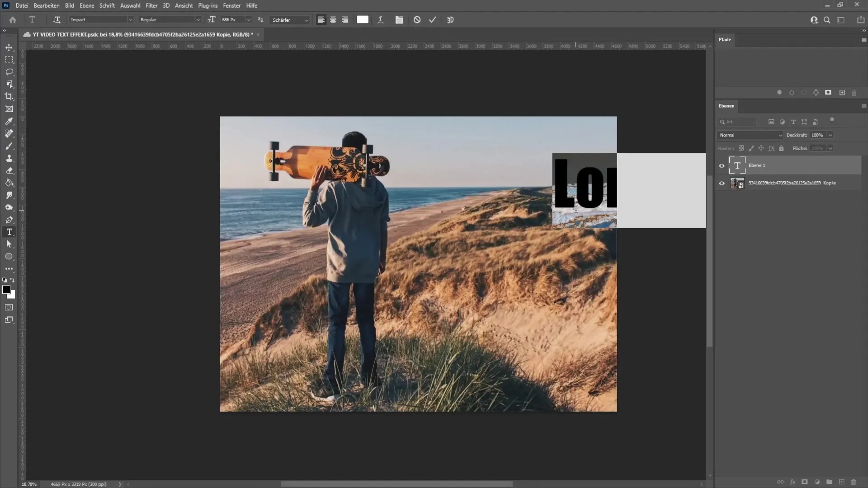
Task: Open the character and paragraph panels
Action: (399, 20)
